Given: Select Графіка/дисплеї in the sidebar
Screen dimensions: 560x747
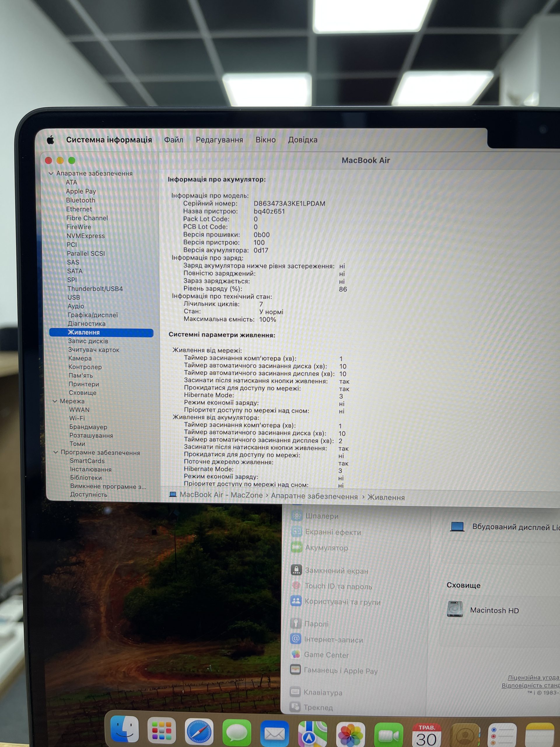Looking at the screenshot, I should [x=93, y=315].
